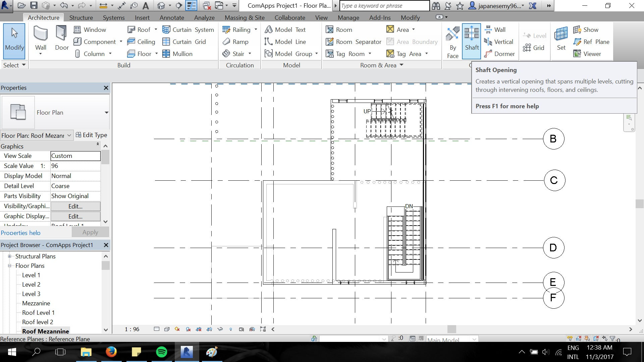644x362 pixels.
Task: Click Edit for Graphic Display options
Action: (75, 216)
